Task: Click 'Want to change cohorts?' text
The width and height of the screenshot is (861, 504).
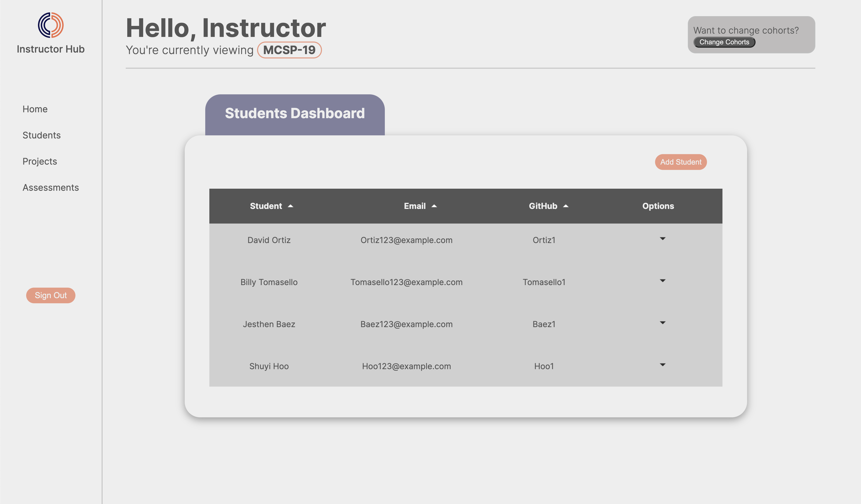Action: (x=746, y=31)
